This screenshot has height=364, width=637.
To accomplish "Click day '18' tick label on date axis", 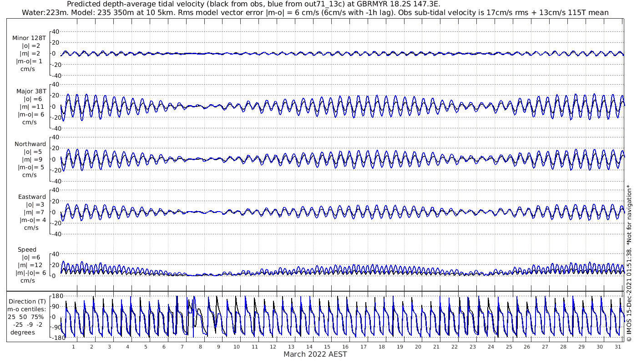I will tap(382, 346).
